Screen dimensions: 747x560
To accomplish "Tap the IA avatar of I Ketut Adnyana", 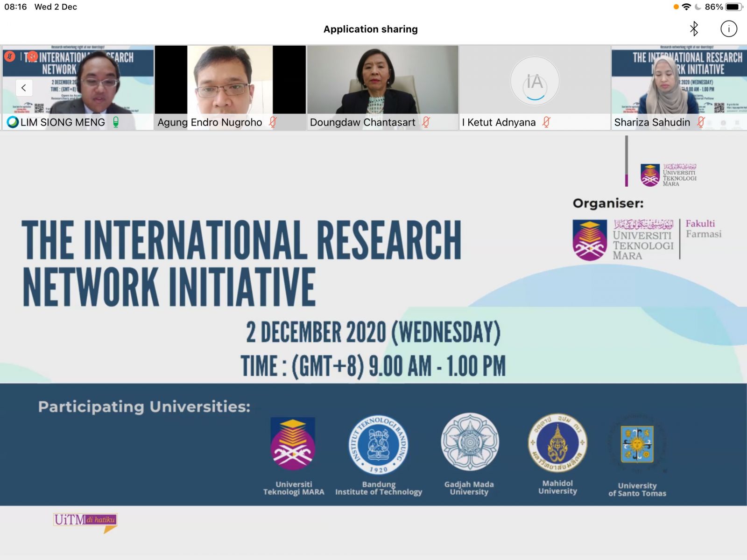I will coord(535,81).
